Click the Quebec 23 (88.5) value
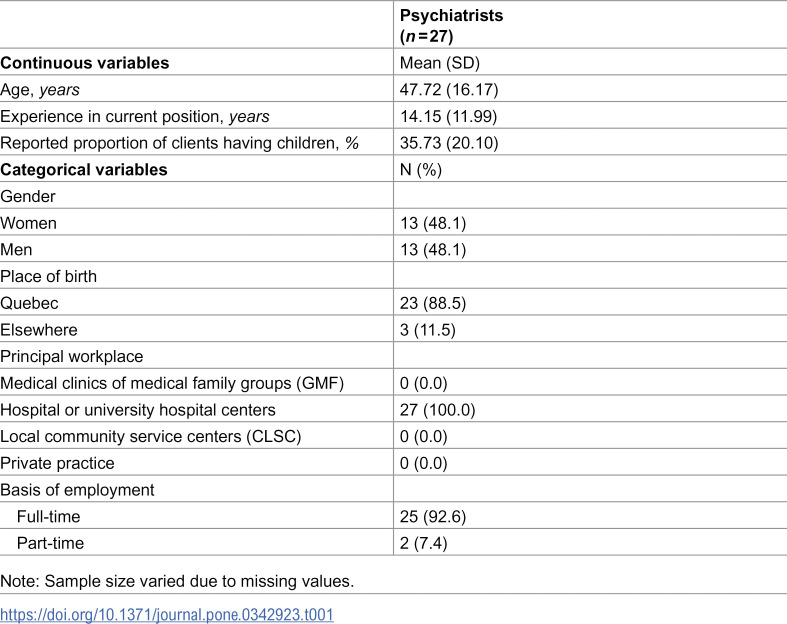The width and height of the screenshot is (787, 624). point(433,303)
